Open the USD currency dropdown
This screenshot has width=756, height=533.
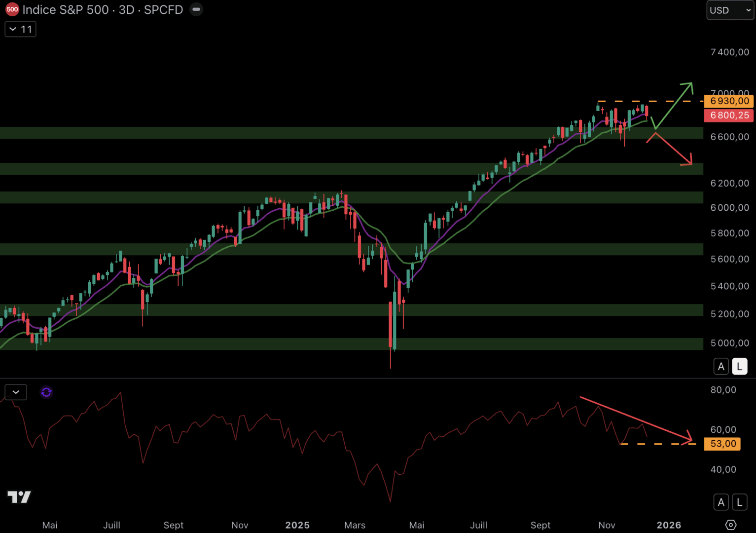pos(730,10)
